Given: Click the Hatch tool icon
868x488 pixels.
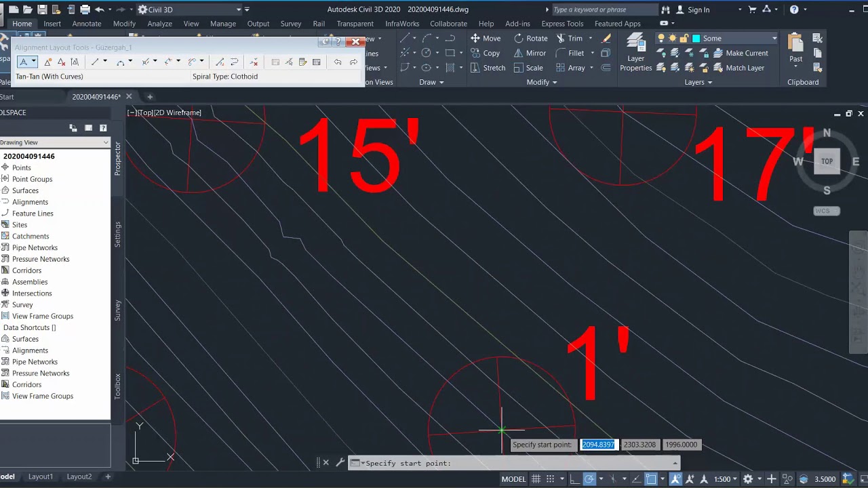Looking at the screenshot, I should coord(450,68).
